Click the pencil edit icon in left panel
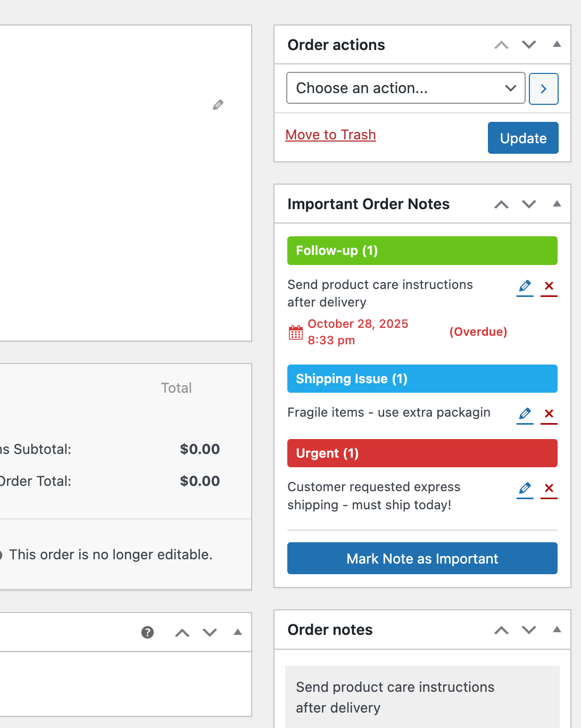The height and width of the screenshot is (728, 581). pos(218,105)
